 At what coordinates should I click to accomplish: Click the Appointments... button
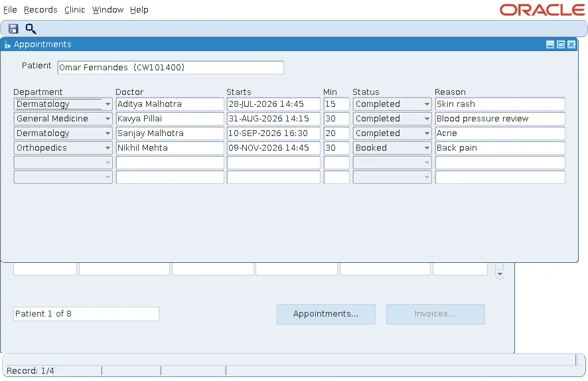(326, 314)
